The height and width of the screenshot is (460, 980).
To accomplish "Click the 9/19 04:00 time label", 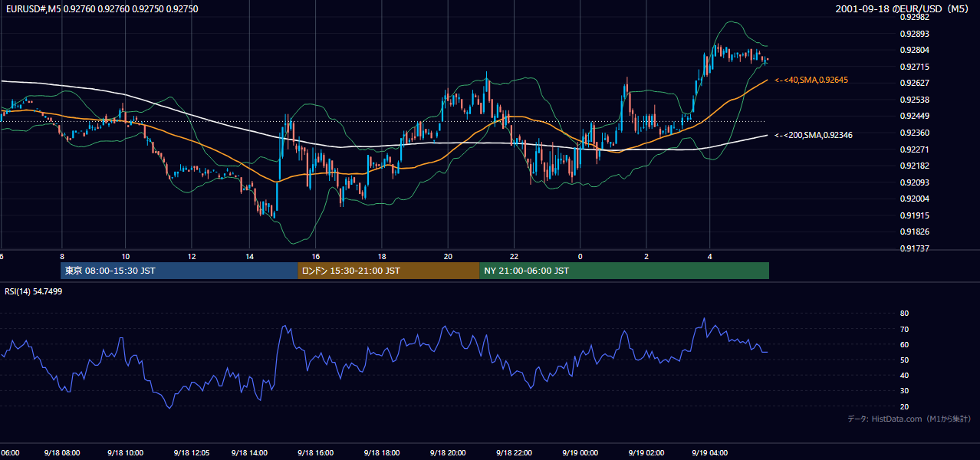I will (710, 452).
